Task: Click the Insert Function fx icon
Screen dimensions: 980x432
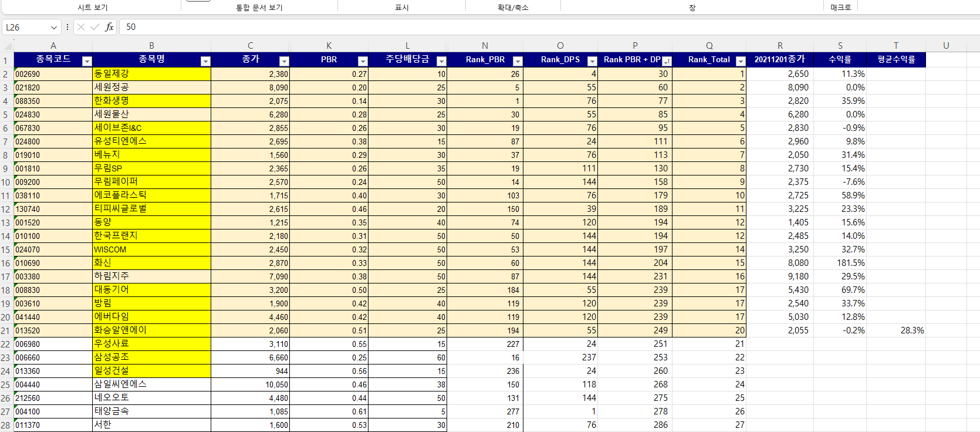Action: tap(109, 27)
